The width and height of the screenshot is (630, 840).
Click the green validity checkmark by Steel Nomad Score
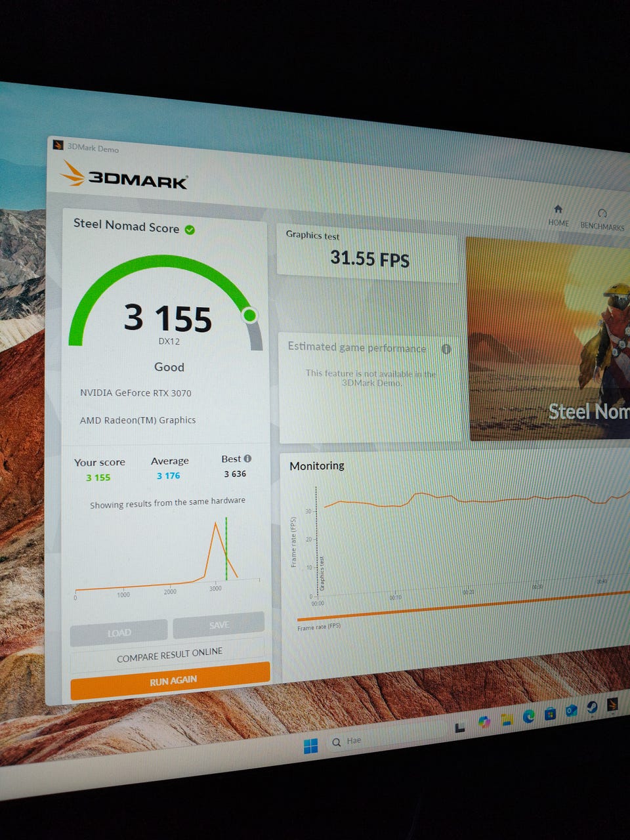[190, 230]
